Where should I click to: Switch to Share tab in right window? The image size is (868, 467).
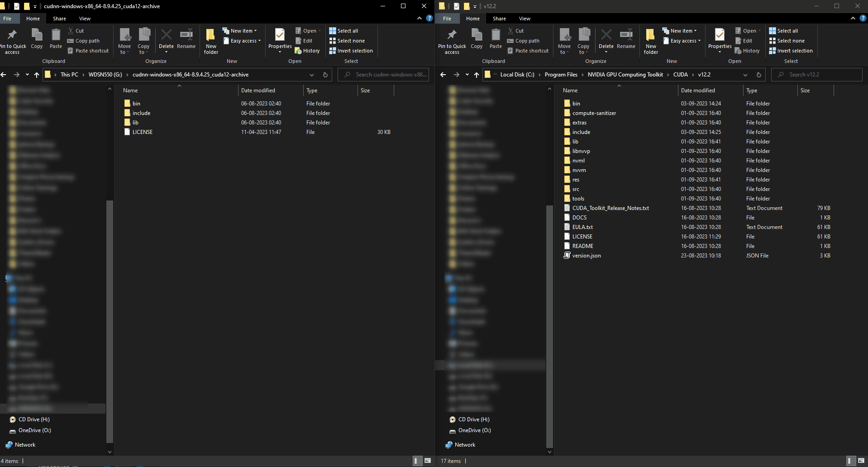pyautogui.click(x=499, y=19)
